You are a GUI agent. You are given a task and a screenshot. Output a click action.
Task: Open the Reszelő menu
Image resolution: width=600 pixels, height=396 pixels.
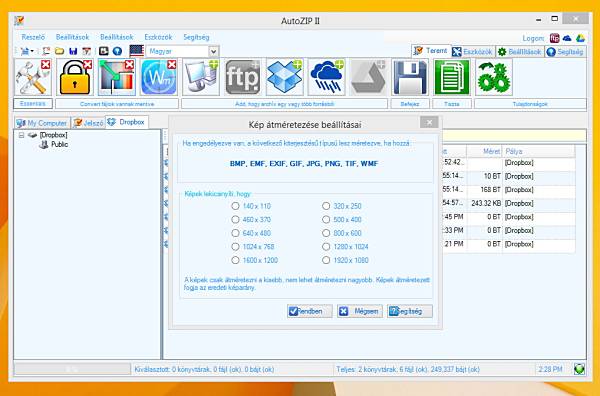tap(33, 37)
